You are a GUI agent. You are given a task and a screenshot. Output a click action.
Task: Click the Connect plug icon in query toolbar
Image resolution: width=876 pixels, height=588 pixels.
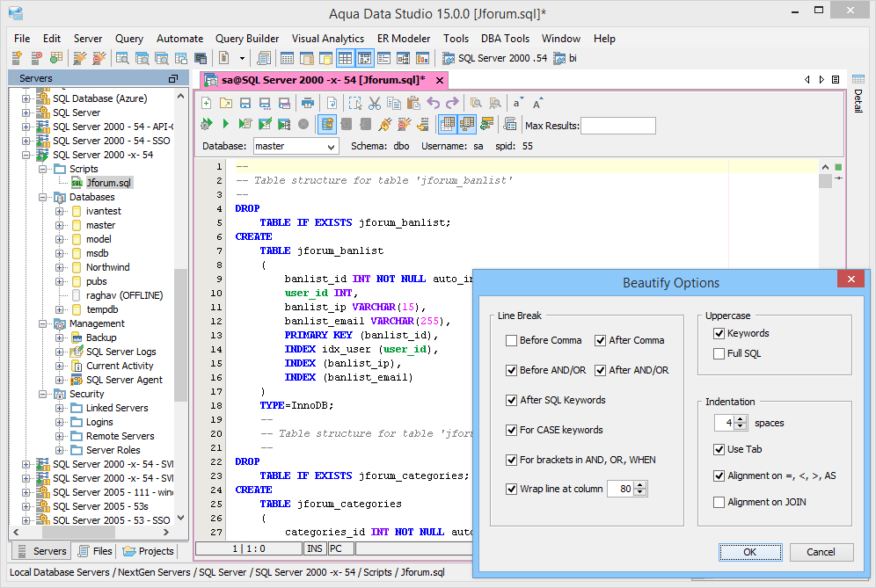[384, 124]
